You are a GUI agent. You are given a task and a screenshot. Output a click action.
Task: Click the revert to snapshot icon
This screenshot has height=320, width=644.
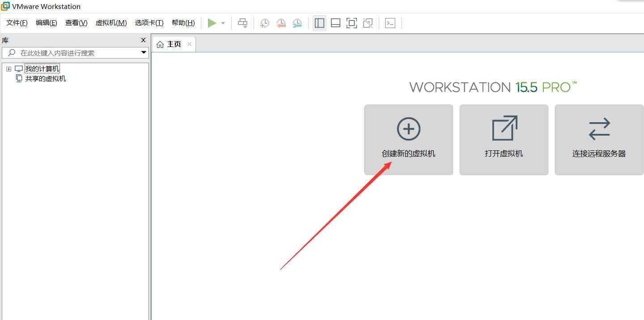(x=281, y=23)
